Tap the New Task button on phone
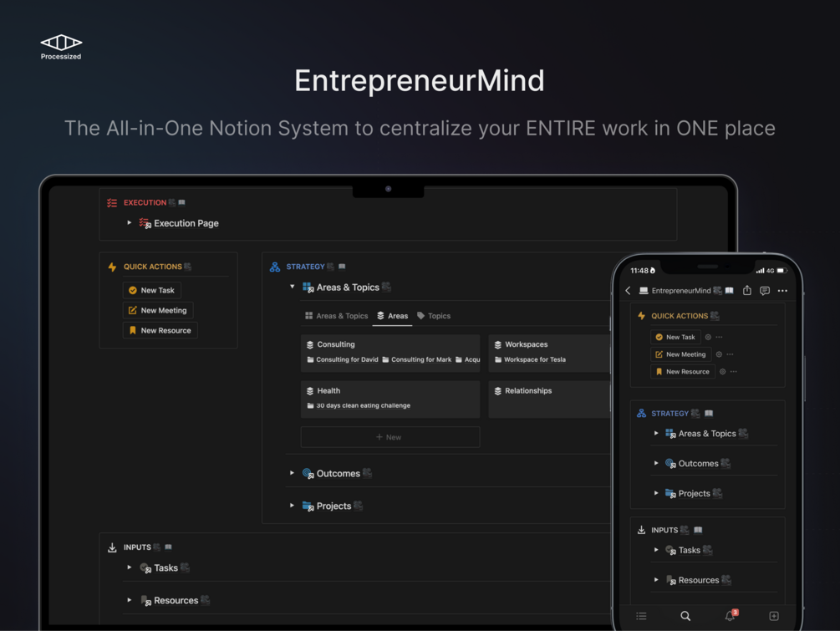840x631 pixels. pos(675,337)
